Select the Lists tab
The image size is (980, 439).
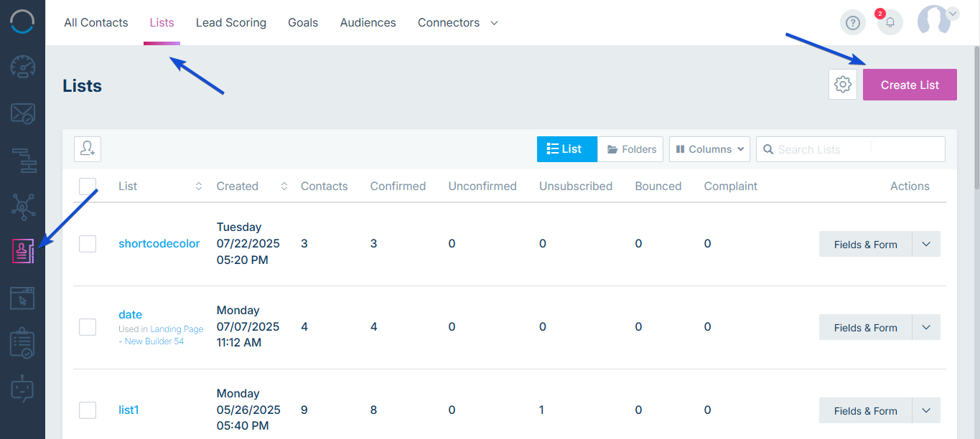162,22
